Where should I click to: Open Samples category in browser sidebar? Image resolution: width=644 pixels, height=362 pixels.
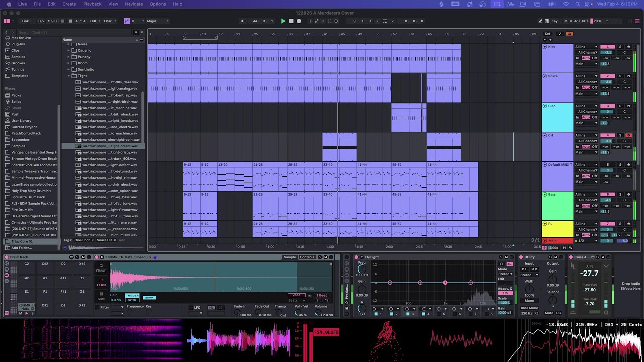[18, 57]
